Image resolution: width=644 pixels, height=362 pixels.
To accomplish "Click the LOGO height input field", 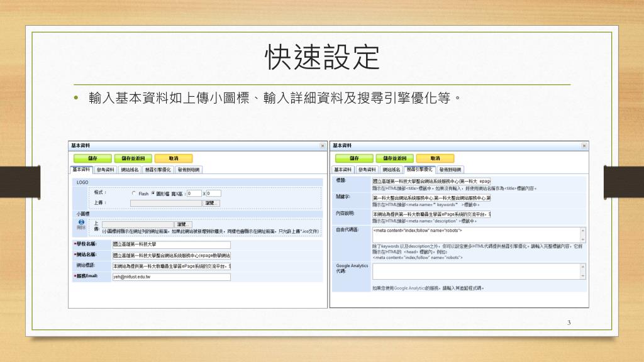I will click(x=214, y=194).
